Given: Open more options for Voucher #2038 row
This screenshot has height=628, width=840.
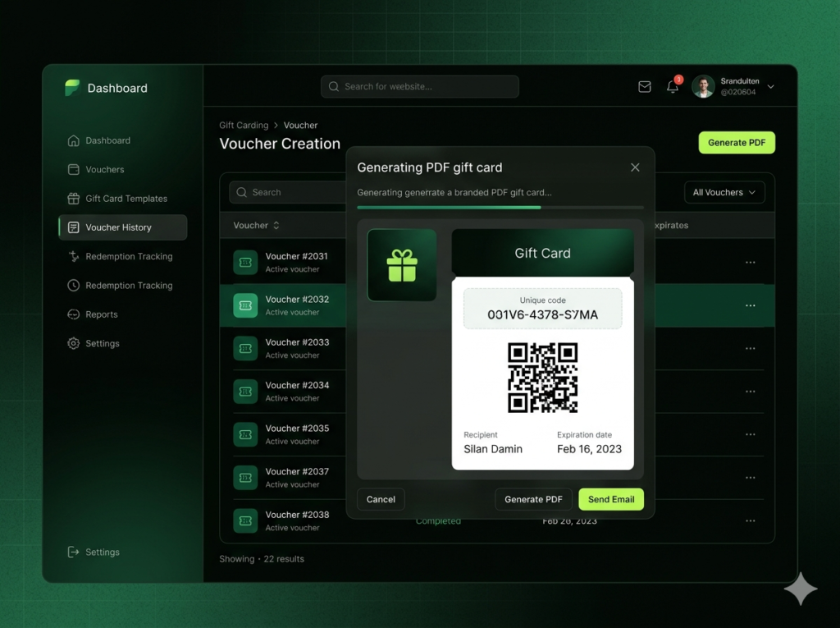Looking at the screenshot, I should pyautogui.click(x=750, y=520).
